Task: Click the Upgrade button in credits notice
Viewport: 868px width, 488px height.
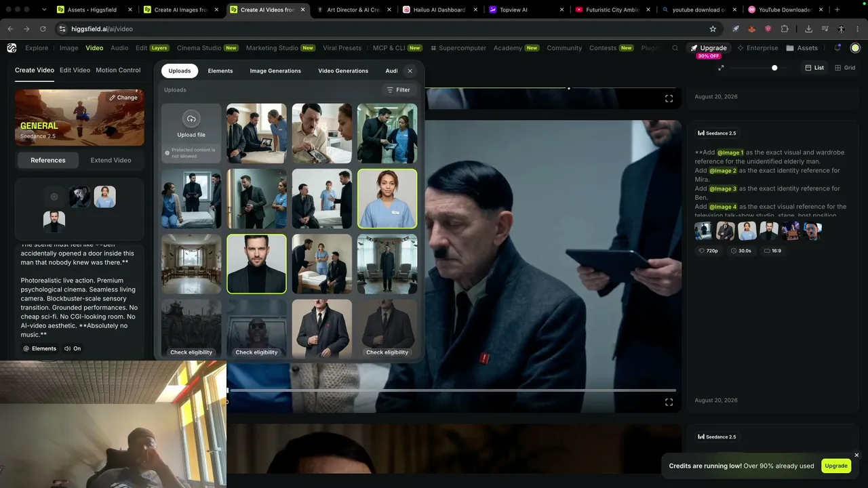Action: (x=836, y=466)
